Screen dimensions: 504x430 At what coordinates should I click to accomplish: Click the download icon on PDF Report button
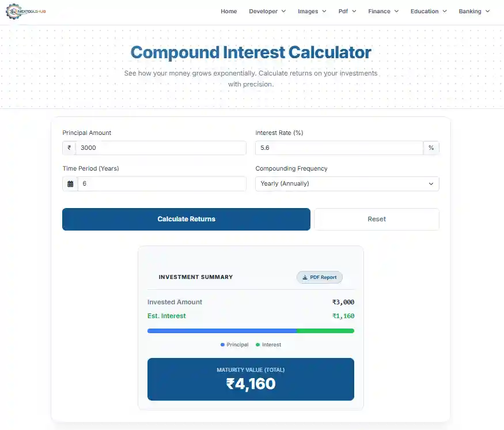click(304, 277)
